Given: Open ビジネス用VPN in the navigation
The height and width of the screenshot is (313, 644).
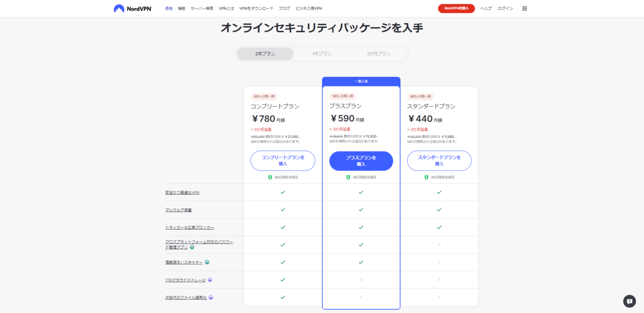Looking at the screenshot, I should pyautogui.click(x=309, y=9).
